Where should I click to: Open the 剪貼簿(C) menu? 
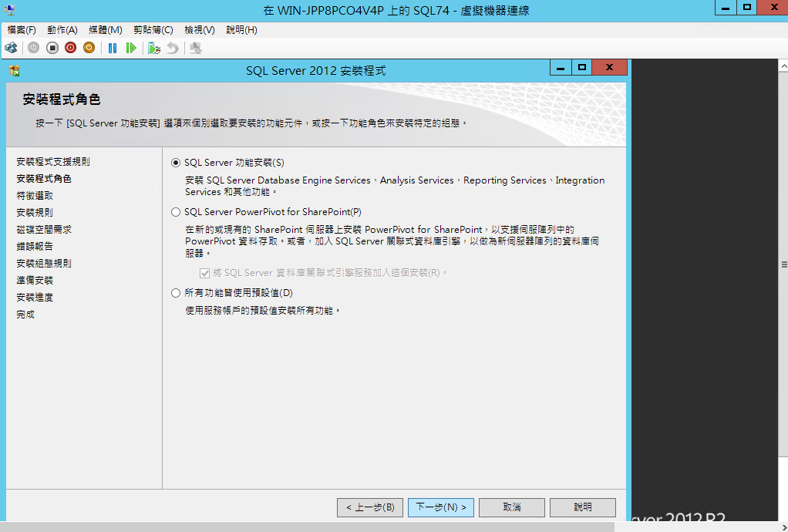153,30
